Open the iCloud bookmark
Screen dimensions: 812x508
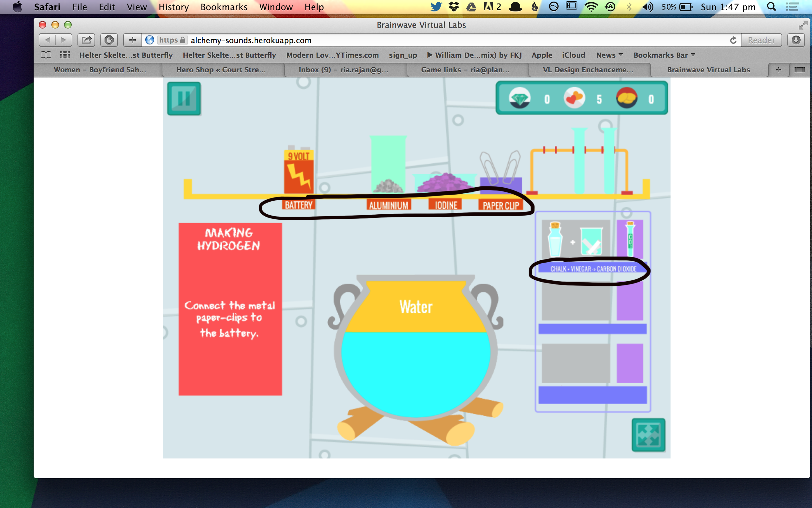(573, 55)
